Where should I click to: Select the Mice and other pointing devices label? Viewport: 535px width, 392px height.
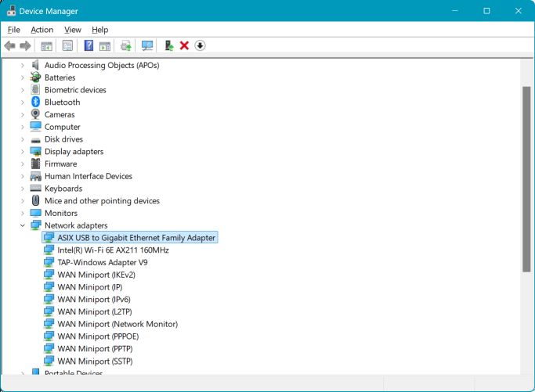point(102,201)
